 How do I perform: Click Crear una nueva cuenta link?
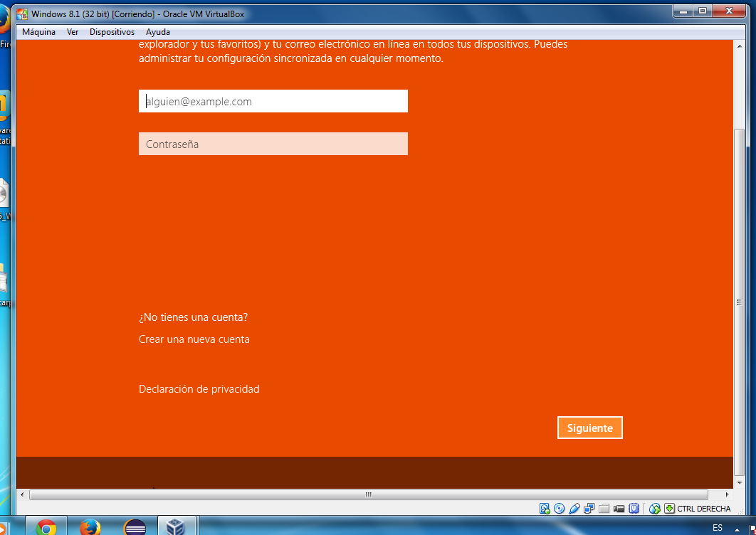pos(194,339)
